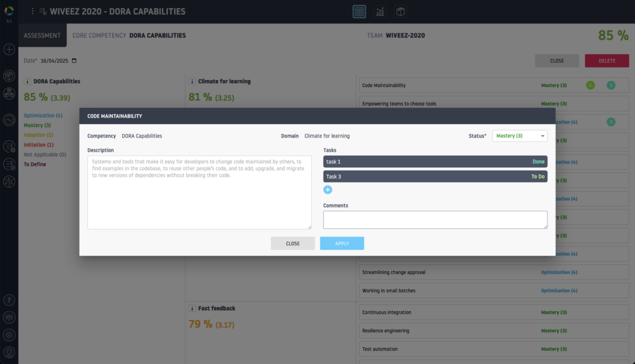The height and width of the screenshot is (364, 635).
Task: Click inside the Comments text box
Action: [x=435, y=220]
